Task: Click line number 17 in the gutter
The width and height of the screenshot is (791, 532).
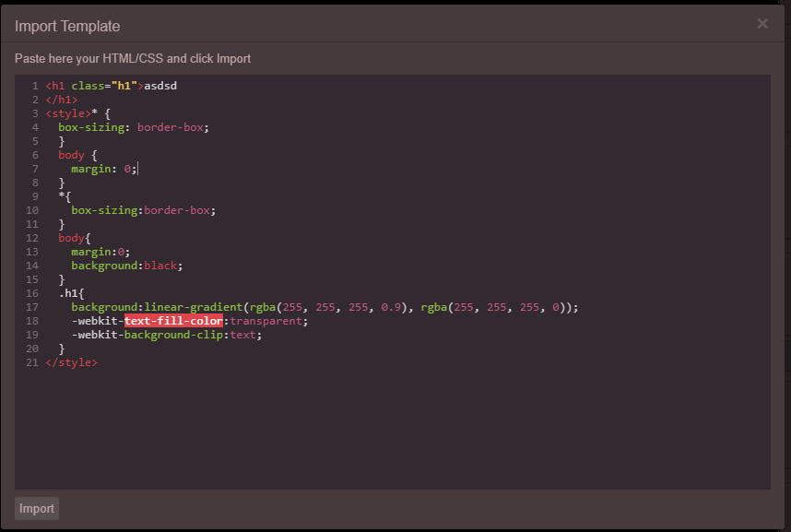Action: click(31, 307)
